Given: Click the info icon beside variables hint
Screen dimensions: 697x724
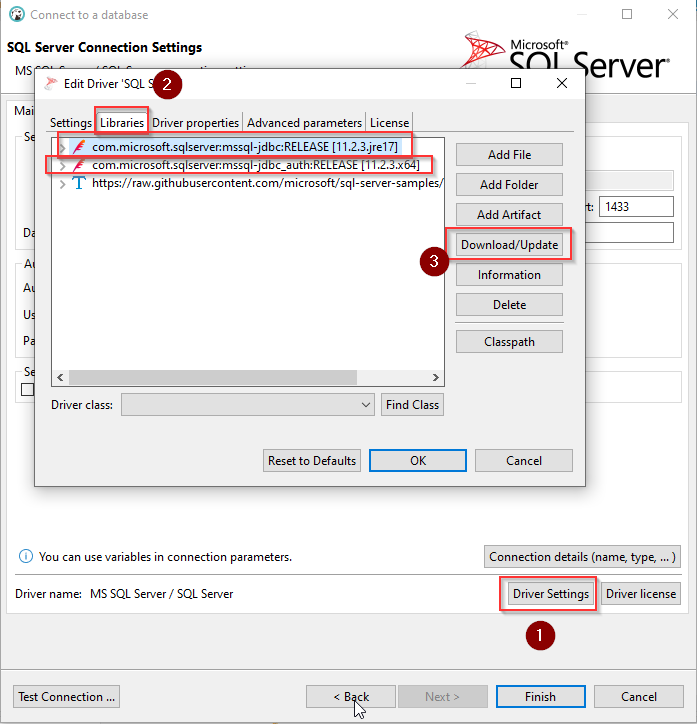Looking at the screenshot, I should coord(26,556).
